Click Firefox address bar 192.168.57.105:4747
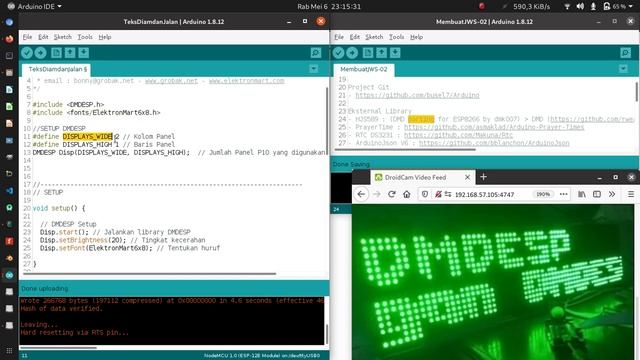 click(x=484, y=195)
